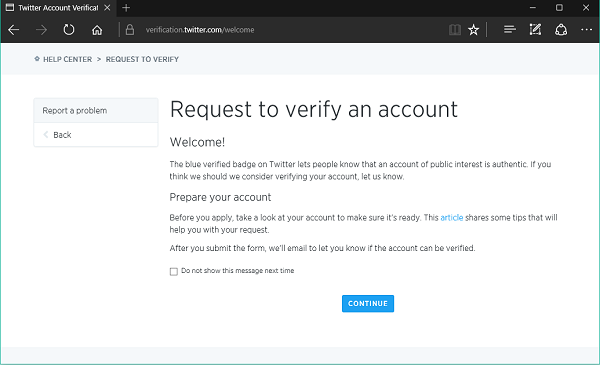Select Report a problem in sidebar
Screen dimensions: 600x365
(96, 111)
